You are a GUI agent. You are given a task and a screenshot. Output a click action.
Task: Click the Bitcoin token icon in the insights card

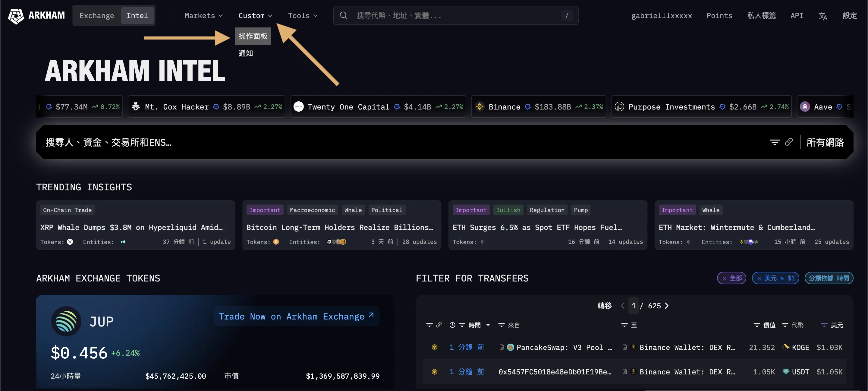point(276,242)
